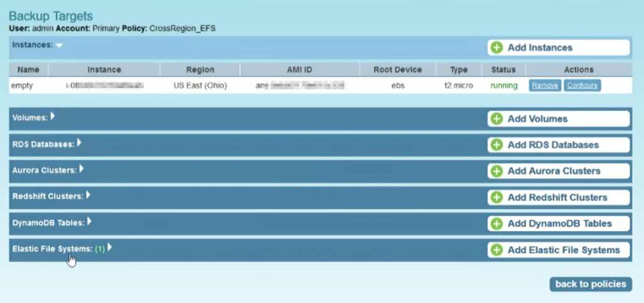The width and height of the screenshot is (644, 303).
Task: Click the Type column header
Action: [458, 69]
